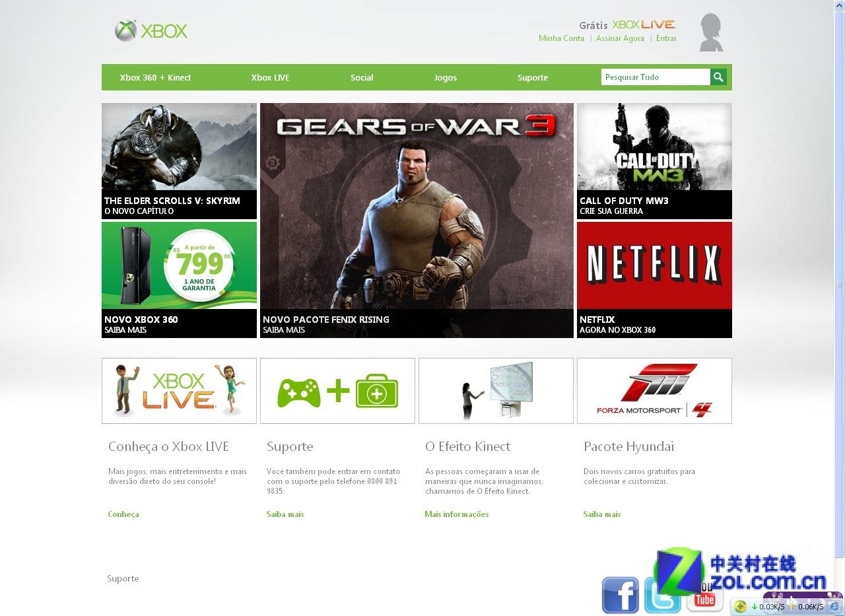845x616 pixels.
Task: Click the Assinar Agora link
Action: click(x=620, y=38)
